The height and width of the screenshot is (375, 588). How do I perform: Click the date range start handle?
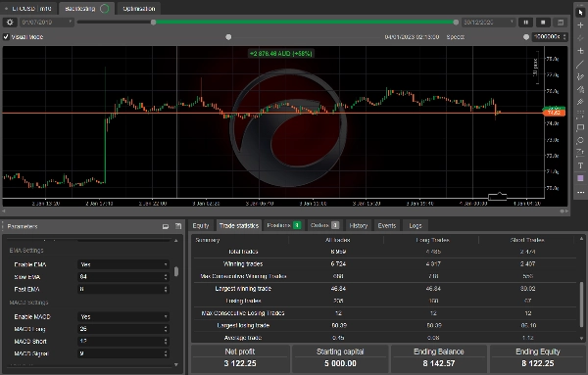click(x=154, y=23)
